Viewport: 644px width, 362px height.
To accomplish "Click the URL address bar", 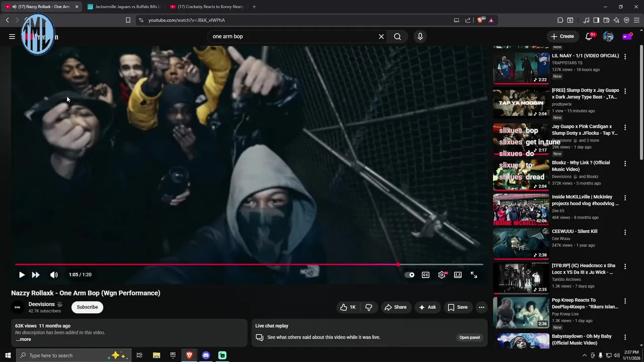I will point(297,20).
